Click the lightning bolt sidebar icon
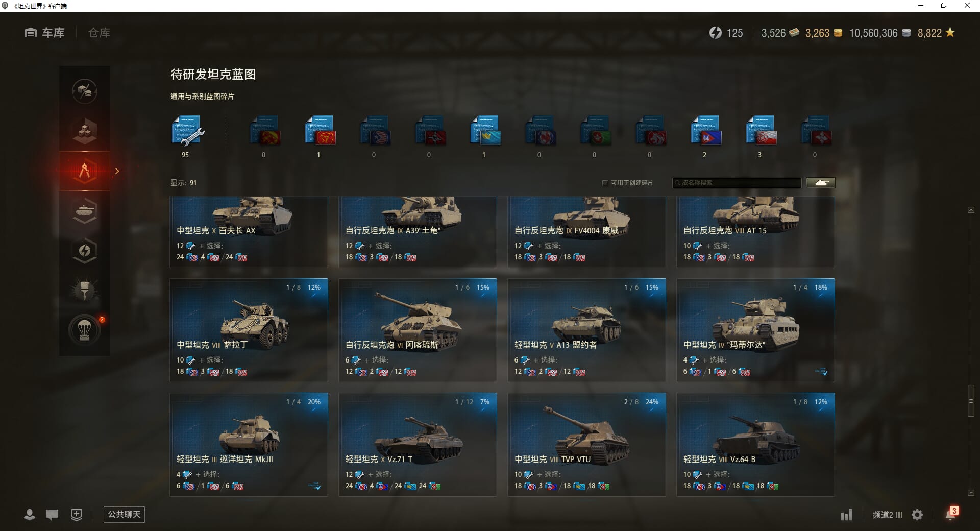The height and width of the screenshot is (531, 980). [85, 250]
